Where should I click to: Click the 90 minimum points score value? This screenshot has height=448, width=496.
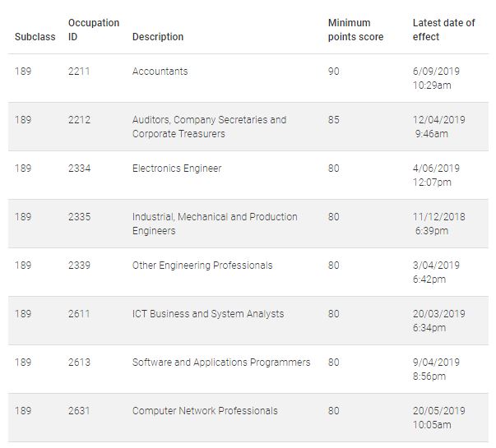(333, 72)
